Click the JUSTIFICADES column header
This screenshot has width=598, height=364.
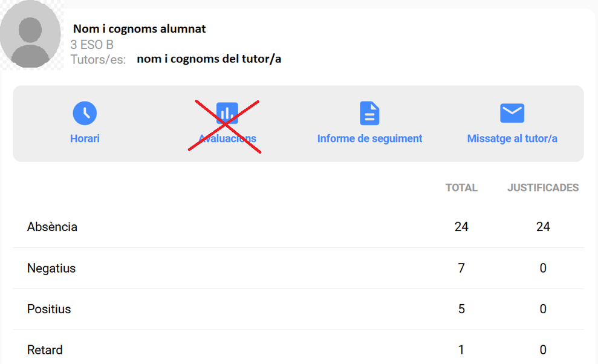543,187
